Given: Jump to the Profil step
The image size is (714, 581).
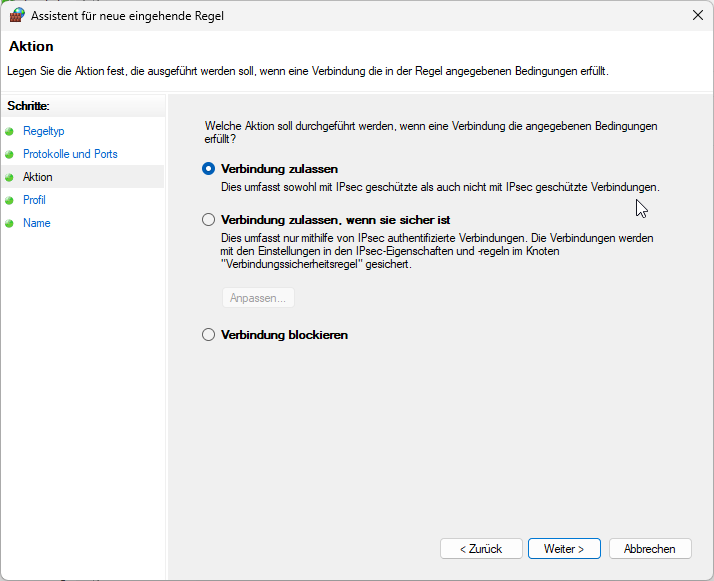Looking at the screenshot, I should [x=34, y=200].
